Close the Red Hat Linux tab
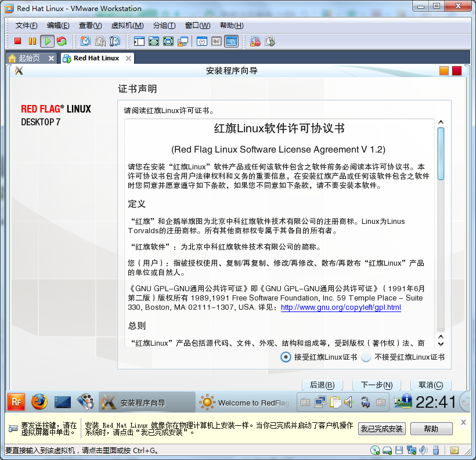 coord(129,58)
